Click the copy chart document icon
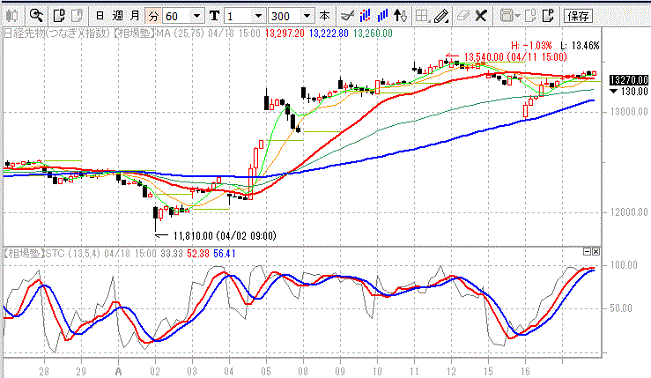Image resolution: width=651 pixels, height=378 pixels. pos(59,16)
